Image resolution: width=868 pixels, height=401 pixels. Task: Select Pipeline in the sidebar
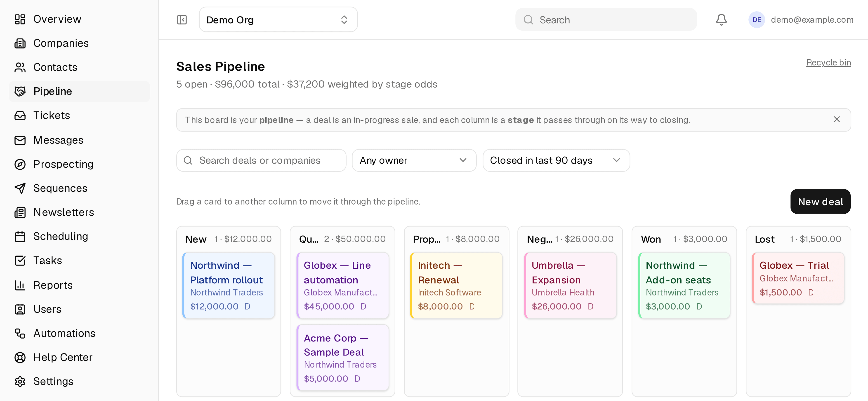[80, 91]
